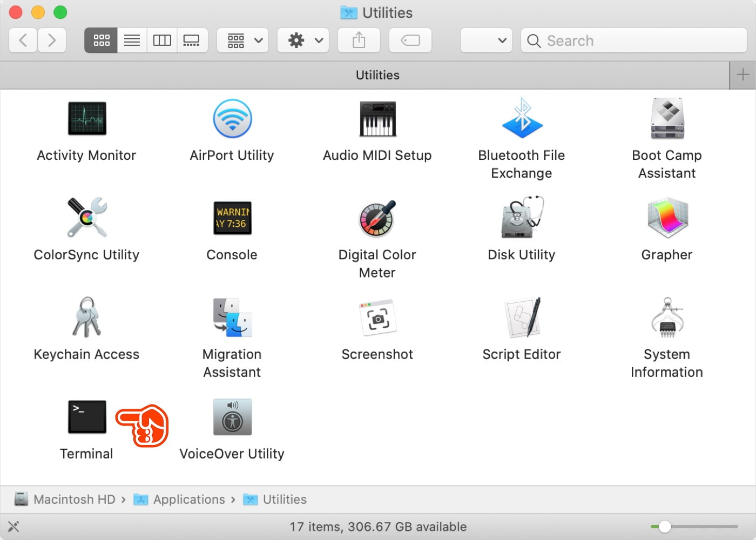Add a new tab with plus button
The image size is (756, 540).
point(742,75)
